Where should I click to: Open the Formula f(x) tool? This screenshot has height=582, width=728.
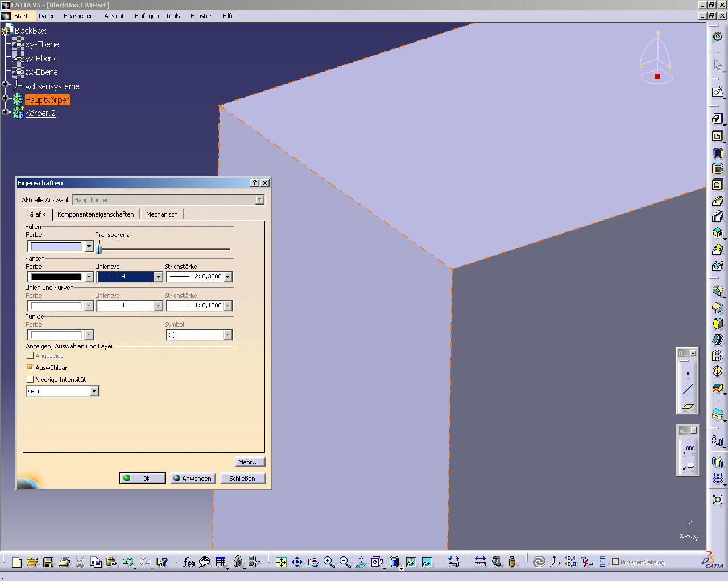pos(189,562)
